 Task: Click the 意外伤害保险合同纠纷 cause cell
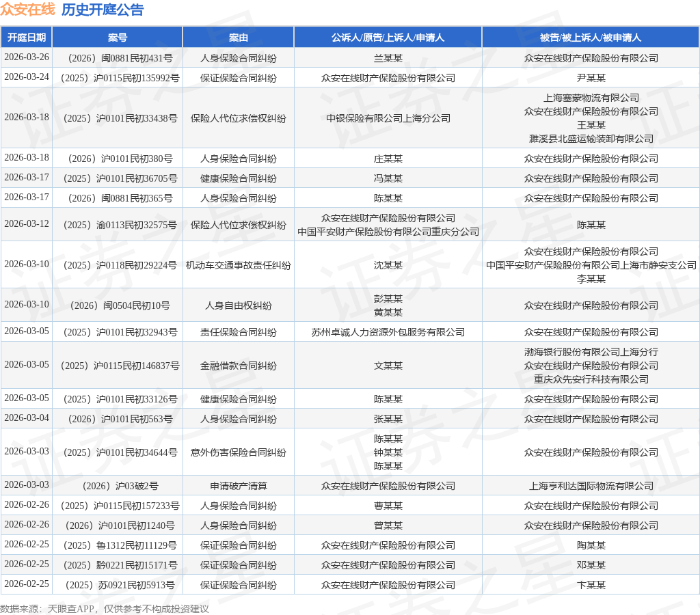click(x=238, y=452)
